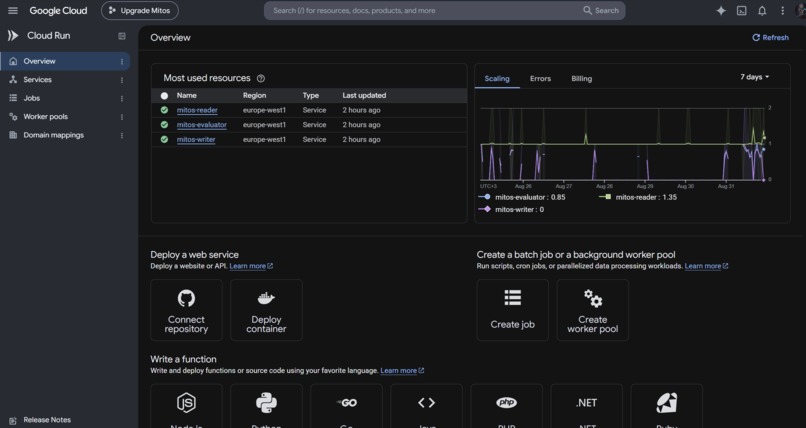
Task: Open Gemini sparkle assistant icon
Action: [x=721, y=10]
